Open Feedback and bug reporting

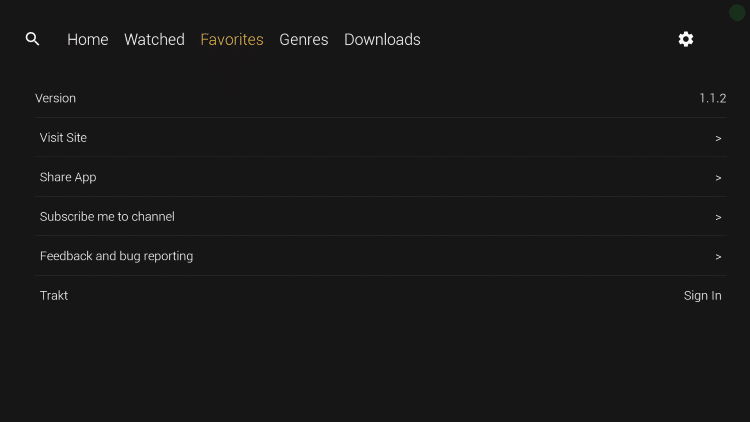pos(116,256)
